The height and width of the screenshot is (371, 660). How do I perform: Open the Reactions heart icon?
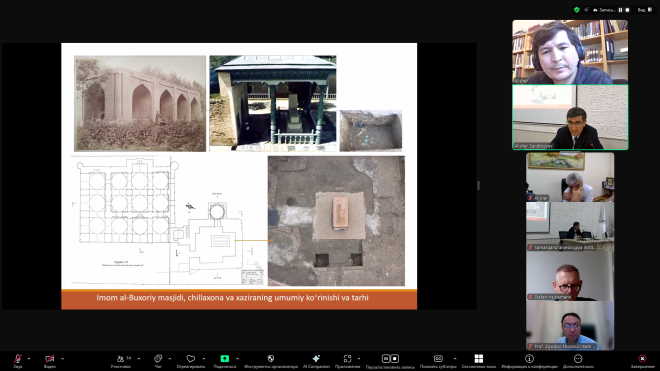coord(191,359)
